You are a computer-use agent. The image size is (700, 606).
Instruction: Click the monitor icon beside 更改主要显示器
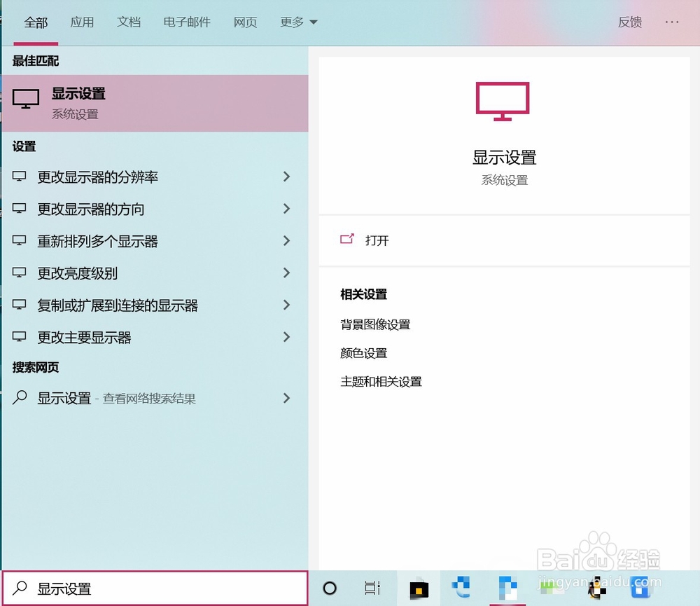tap(19, 337)
